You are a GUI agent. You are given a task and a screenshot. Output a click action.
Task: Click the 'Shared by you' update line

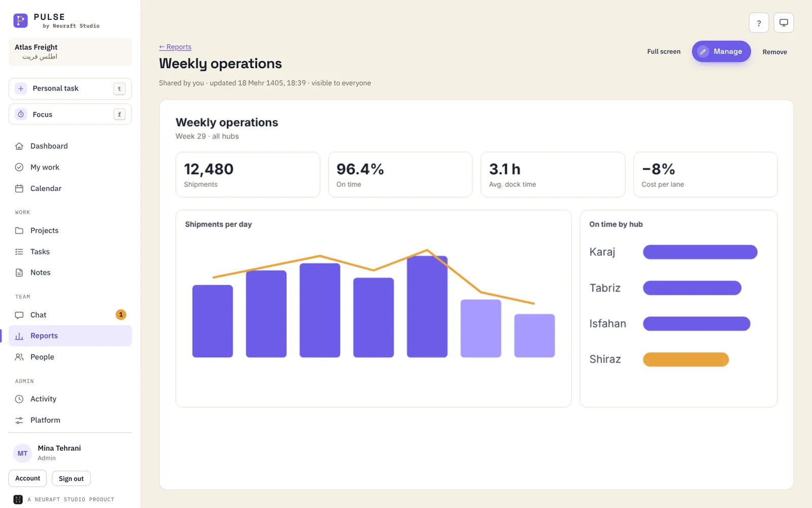coord(265,83)
